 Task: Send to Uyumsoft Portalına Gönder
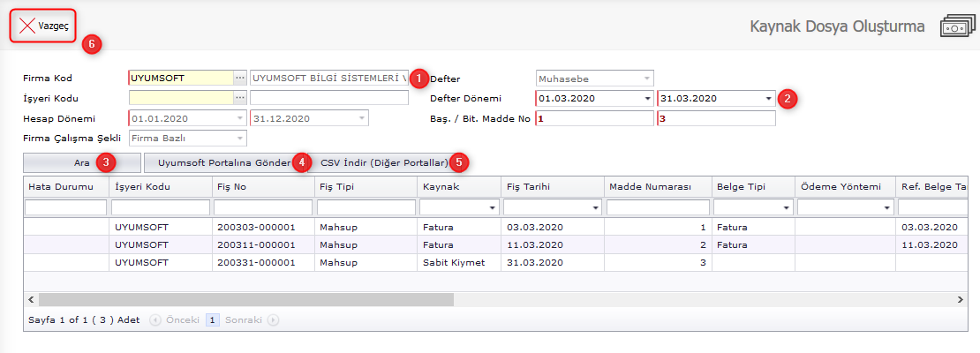222,162
